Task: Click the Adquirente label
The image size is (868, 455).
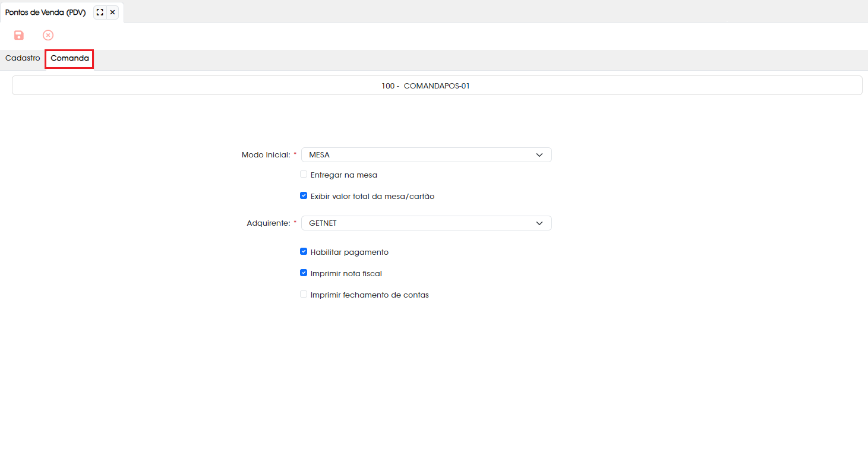Action: [268, 223]
